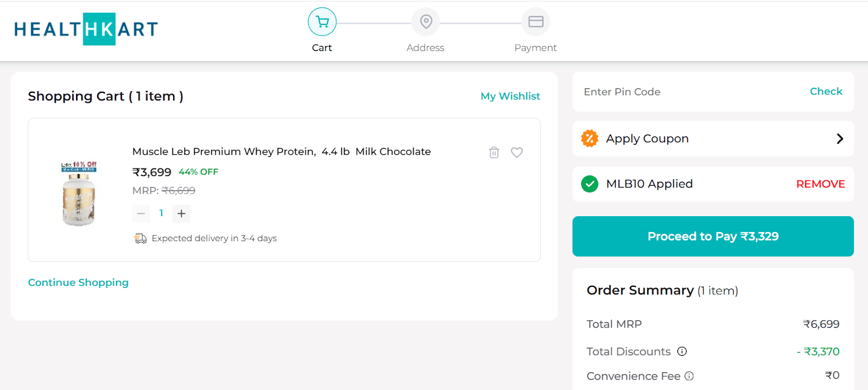Save the item via the heart icon
Screen dimensions: 868x390
point(517,152)
